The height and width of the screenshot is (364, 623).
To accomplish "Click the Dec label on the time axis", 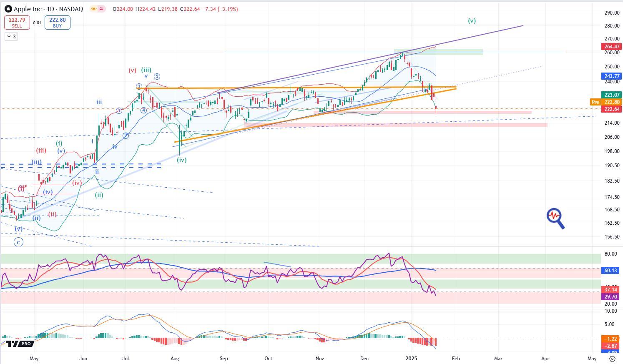I will click(364, 359).
